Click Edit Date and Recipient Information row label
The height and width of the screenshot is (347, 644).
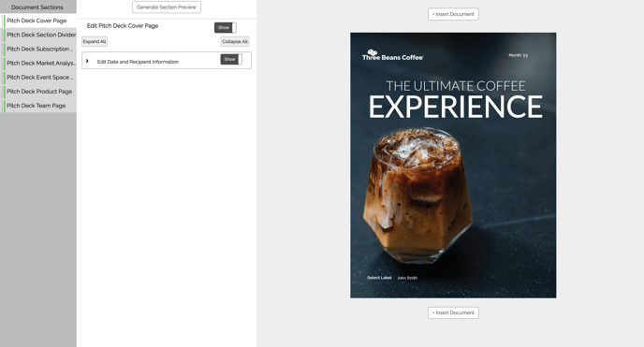[x=138, y=62]
